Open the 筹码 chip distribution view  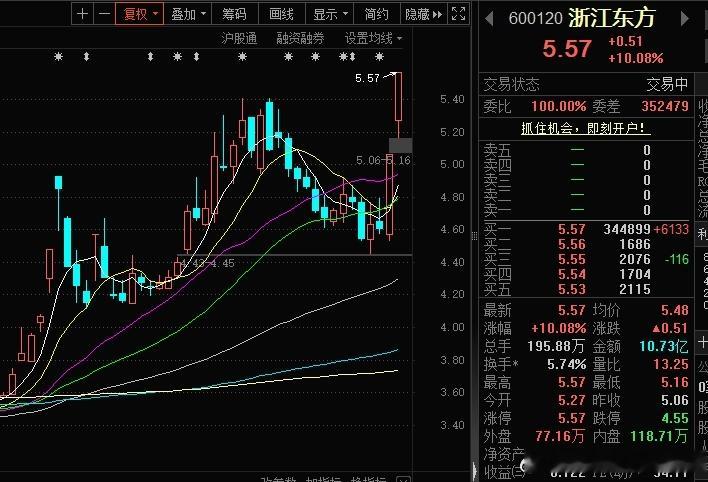coord(234,14)
